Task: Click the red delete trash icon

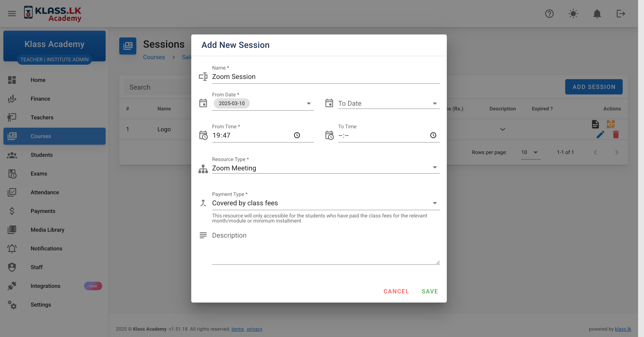Action: (x=616, y=135)
